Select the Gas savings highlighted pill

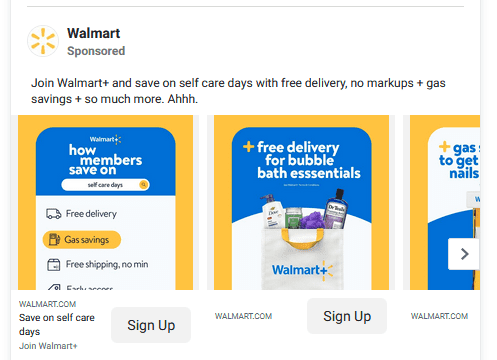82,240
